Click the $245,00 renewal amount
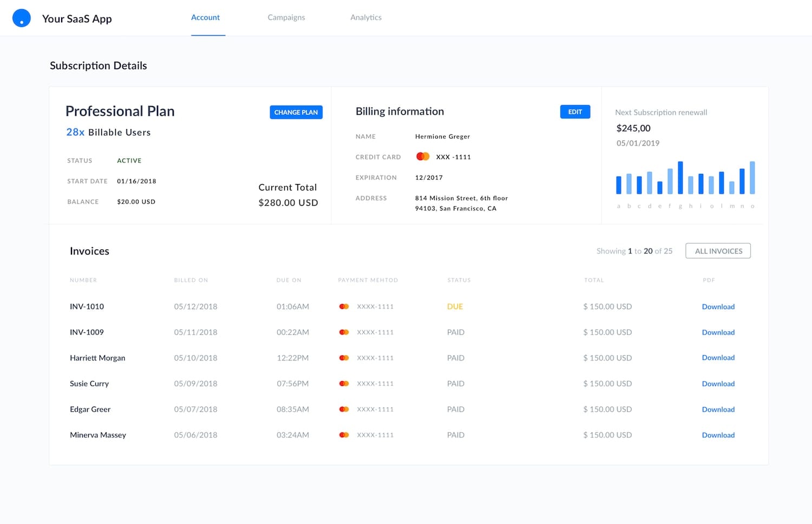The width and height of the screenshot is (812, 524). tap(633, 128)
